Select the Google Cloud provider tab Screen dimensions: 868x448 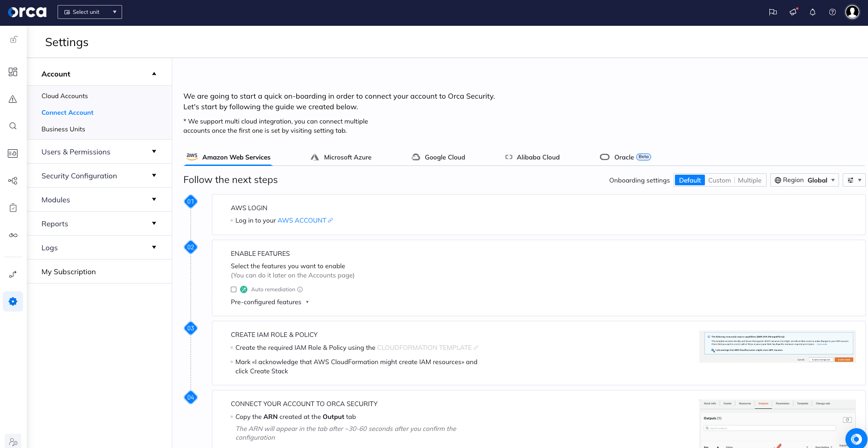click(x=445, y=157)
